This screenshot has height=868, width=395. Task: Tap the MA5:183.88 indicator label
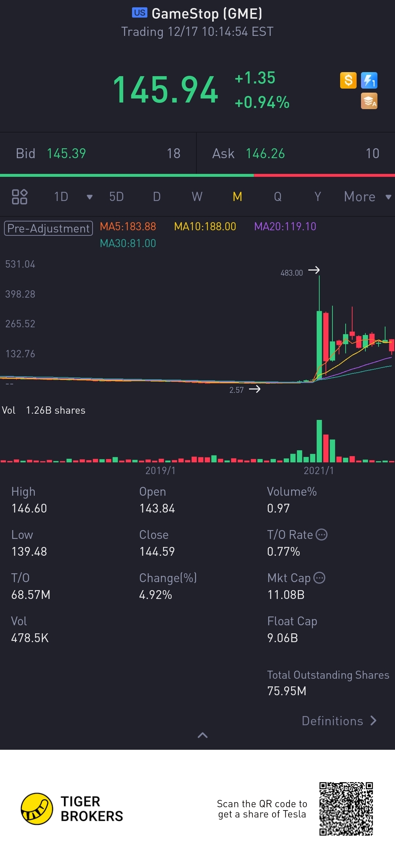[128, 227]
